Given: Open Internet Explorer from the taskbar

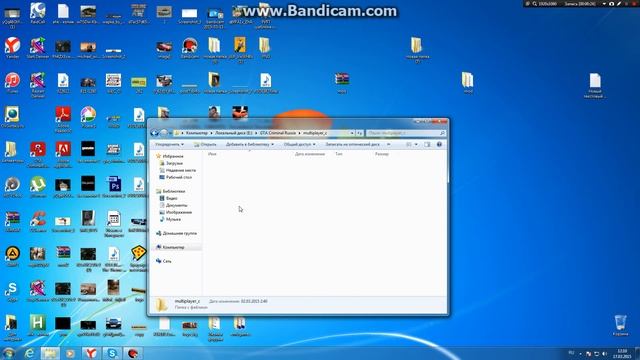Looking at the screenshot, I should tap(29, 353).
